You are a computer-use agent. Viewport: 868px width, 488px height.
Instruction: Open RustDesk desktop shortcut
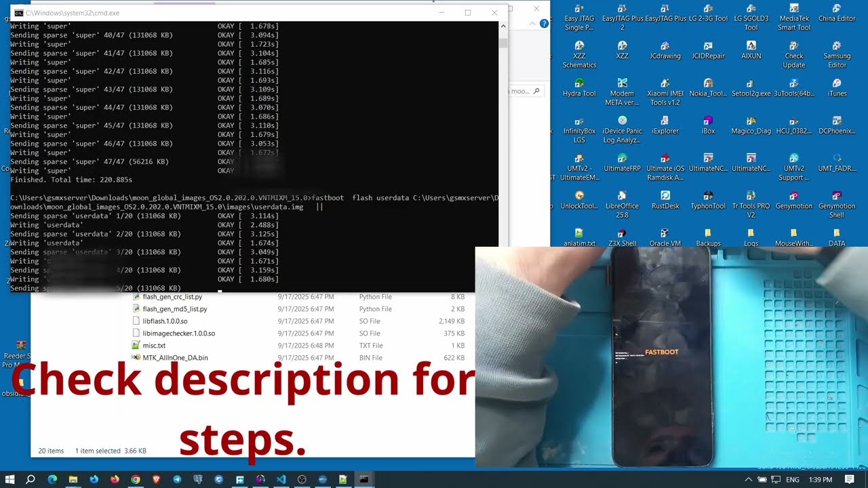point(665,200)
